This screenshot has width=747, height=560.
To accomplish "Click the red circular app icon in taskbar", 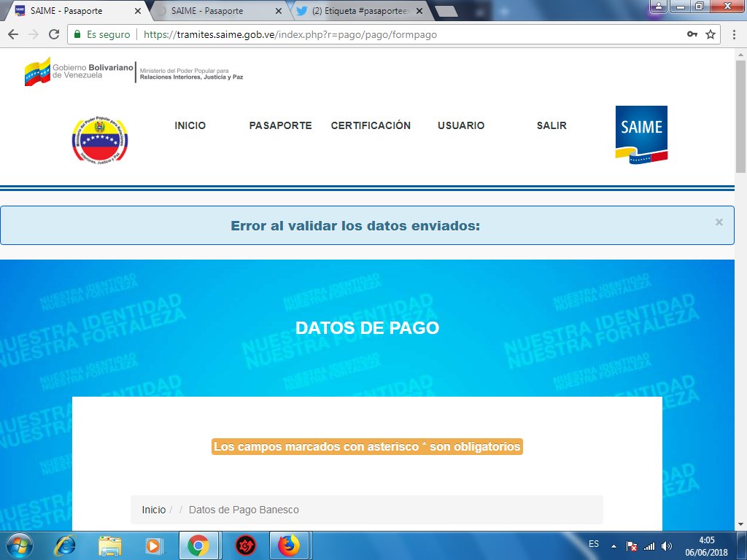I will pyautogui.click(x=246, y=545).
